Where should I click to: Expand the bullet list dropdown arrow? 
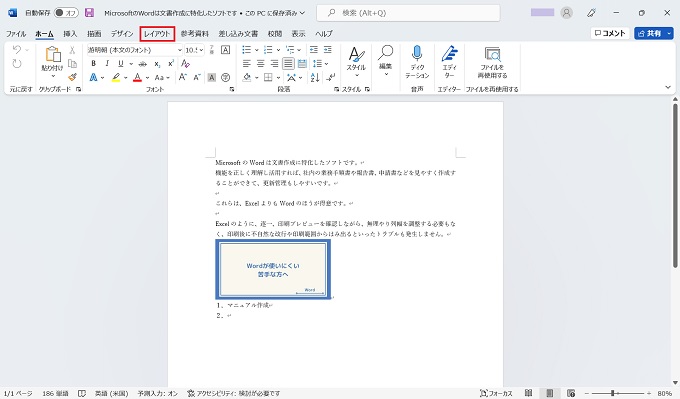[256, 50]
